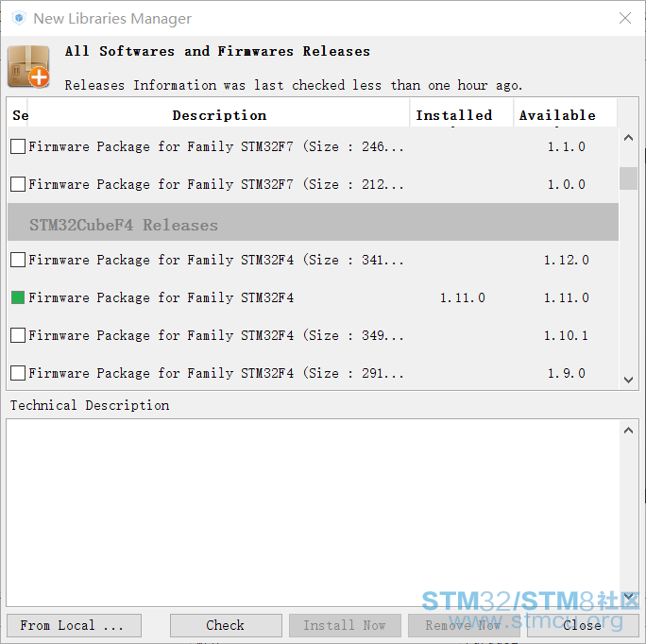
Task: Click the Description column header
Action: (219, 115)
